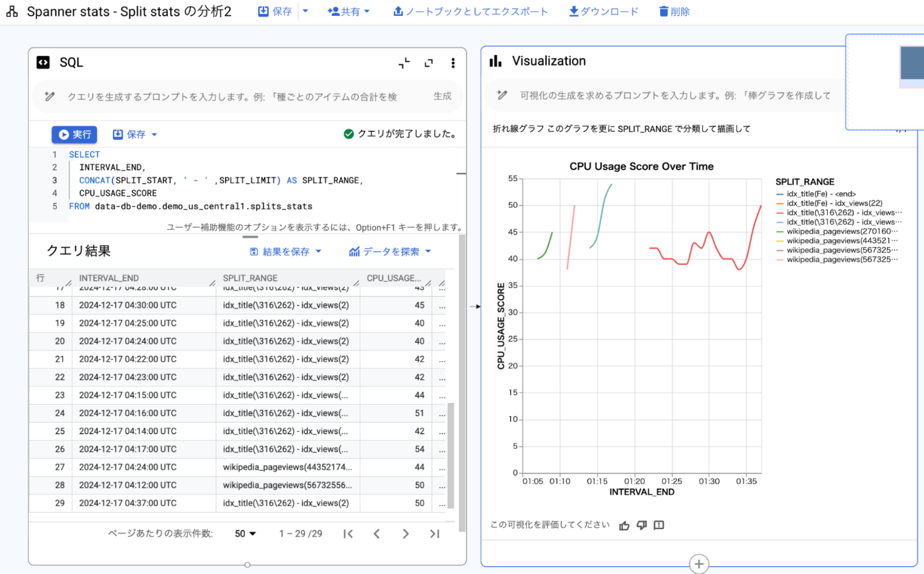
Task: Click the SQL panel bottom resize handle
Action: [247, 565]
